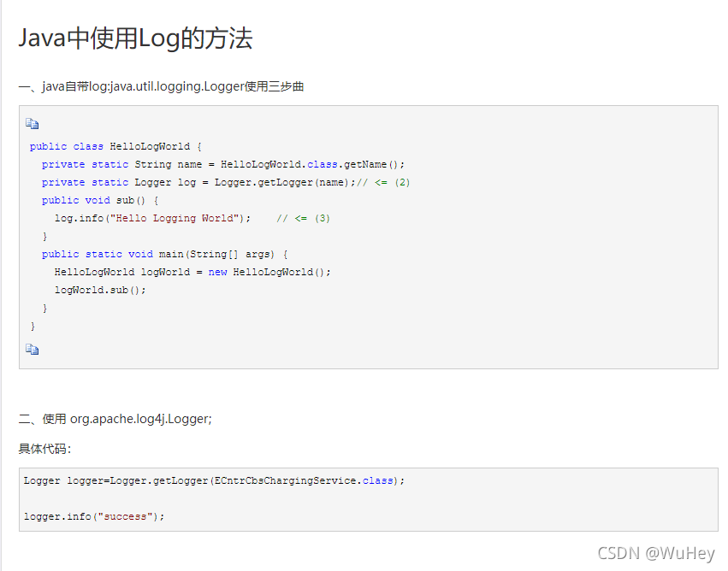Click the line "HelloLogWorld logWorld = new HelloLogWorld();"
Viewport: 728px width, 571px height.
pos(192,273)
